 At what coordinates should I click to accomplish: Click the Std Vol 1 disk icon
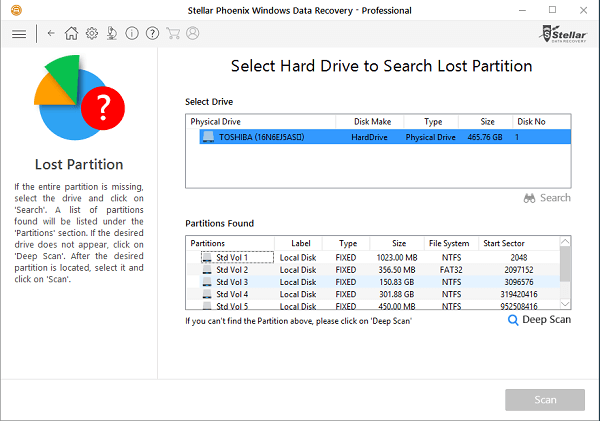tap(207, 257)
